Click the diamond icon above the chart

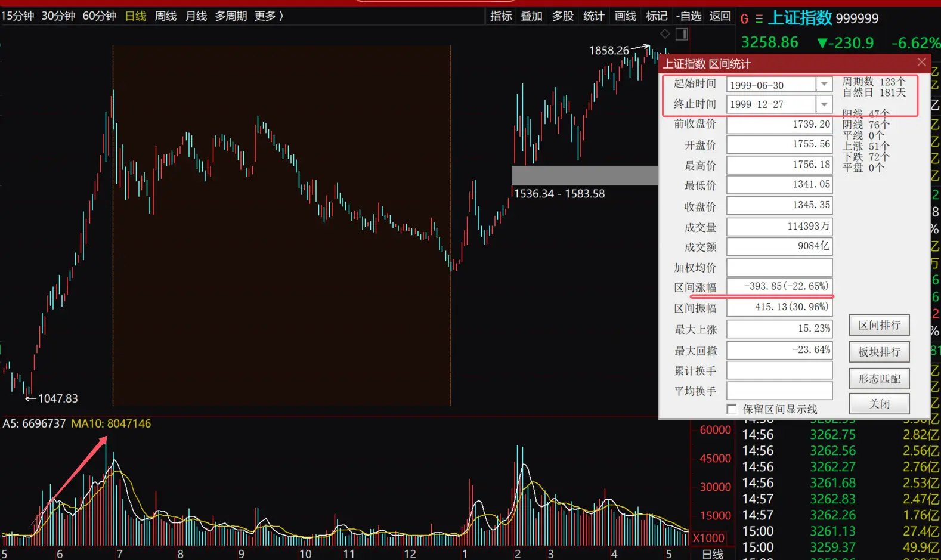tap(665, 34)
